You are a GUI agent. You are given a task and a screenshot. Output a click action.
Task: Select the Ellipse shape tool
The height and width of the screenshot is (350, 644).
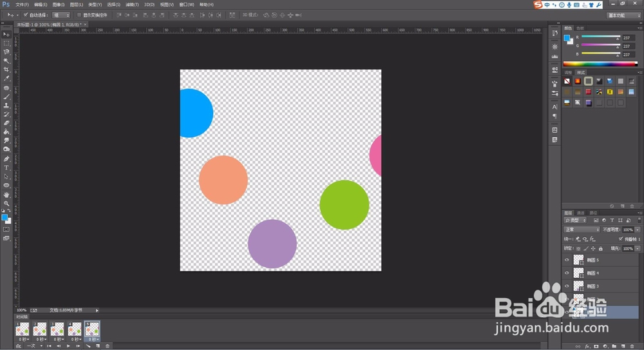coord(6,186)
